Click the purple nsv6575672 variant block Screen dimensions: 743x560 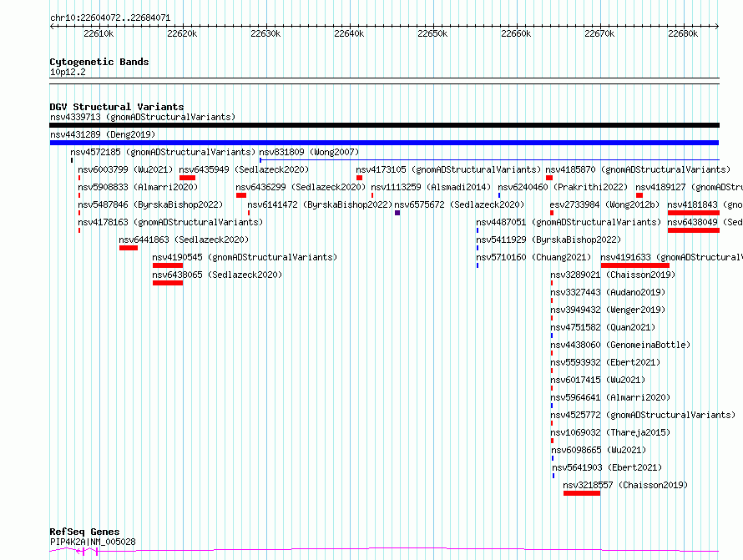[397, 213]
